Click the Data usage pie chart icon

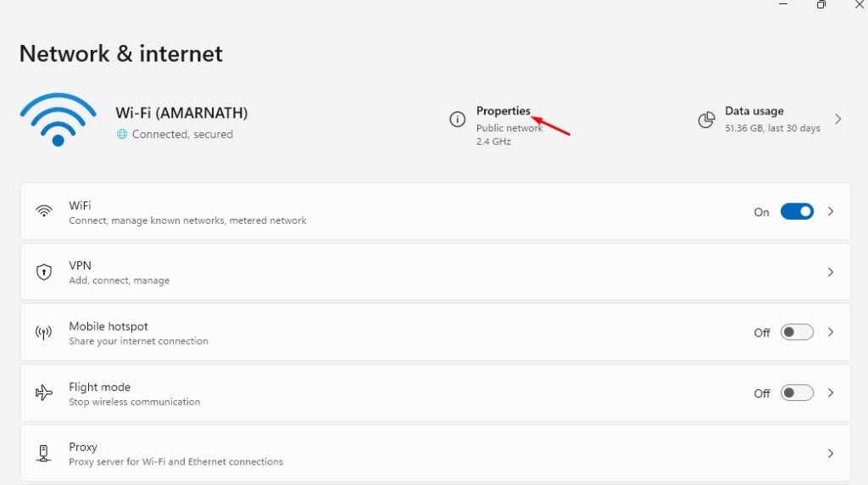(706, 120)
